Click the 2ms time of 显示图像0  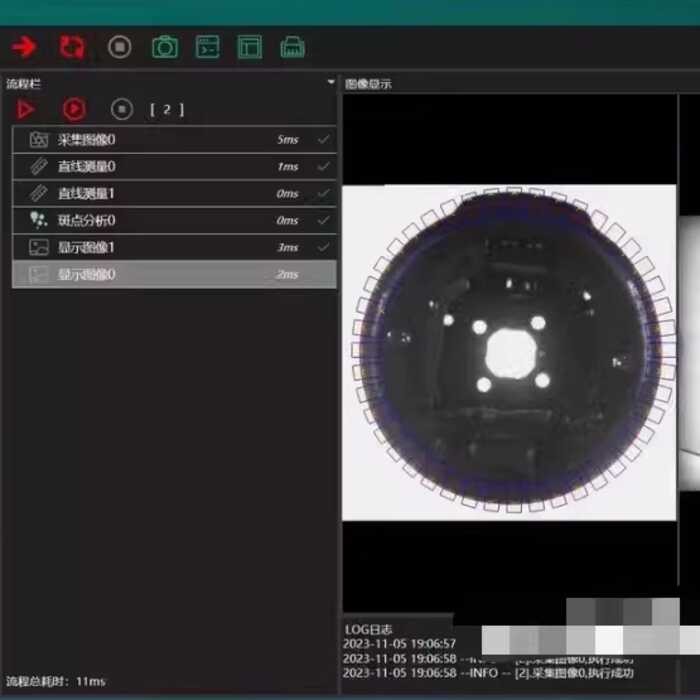point(287,275)
